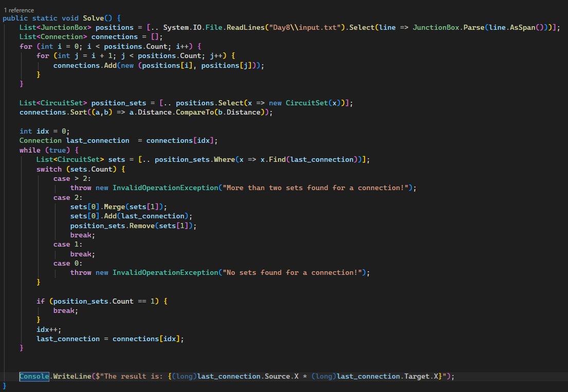This screenshot has width=568, height=392.
Task: Click the highlighted "Console" identifier
Action: click(x=34, y=377)
